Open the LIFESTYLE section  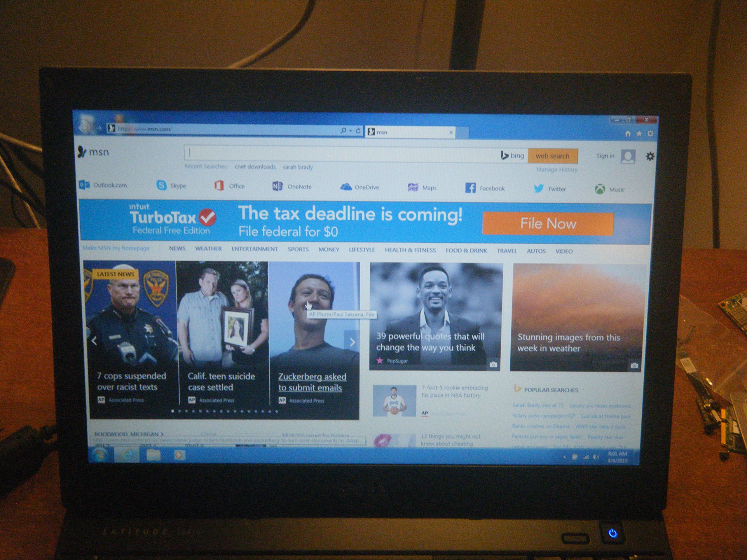pyautogui.click(x=362, y=250)
